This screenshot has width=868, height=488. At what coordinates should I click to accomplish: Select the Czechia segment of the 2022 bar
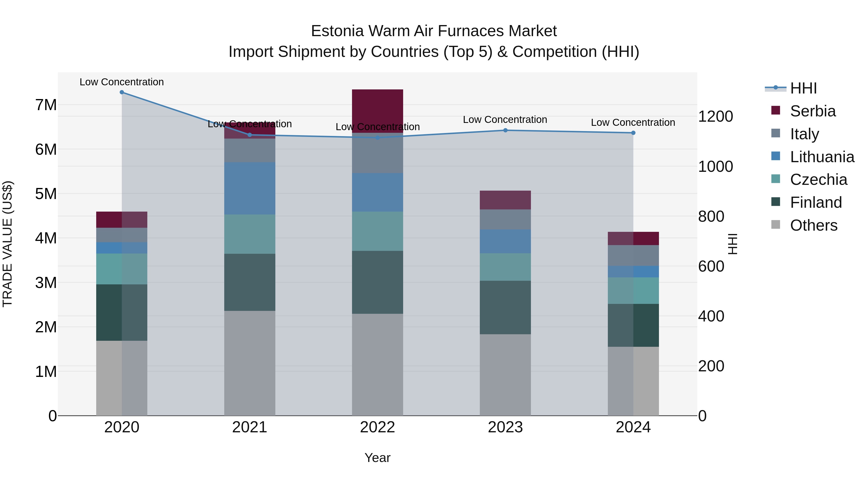pos(377,231)
